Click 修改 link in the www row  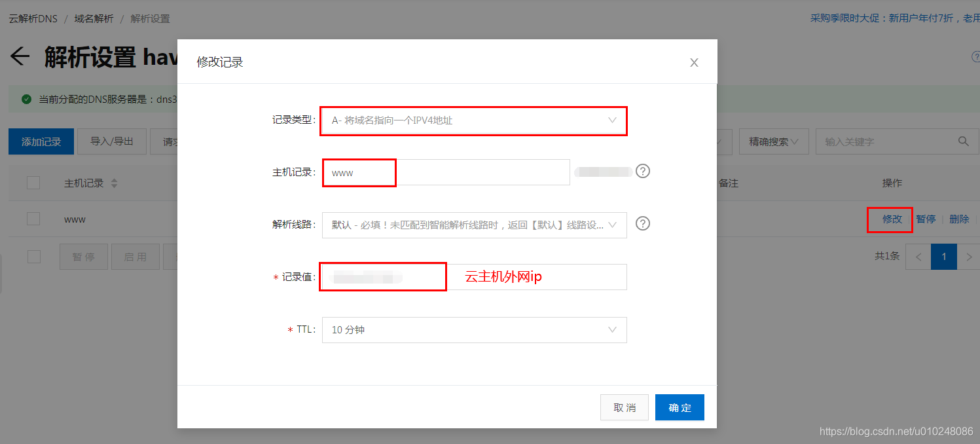tap(892, 219)
